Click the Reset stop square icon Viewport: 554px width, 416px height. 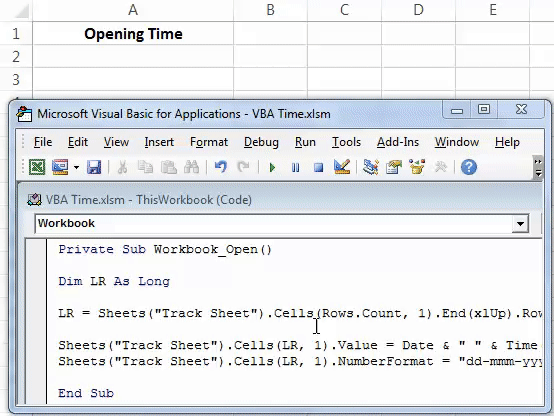pyautogui.click(x=319, y=167)
